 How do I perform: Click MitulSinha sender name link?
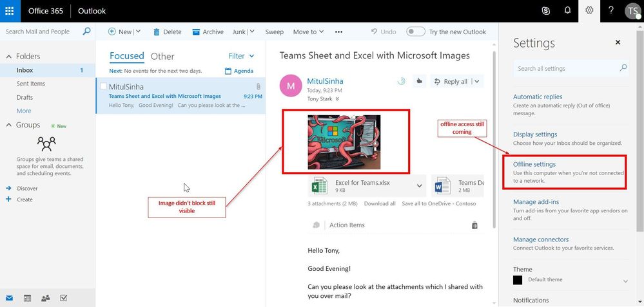[x=325, y=81]
